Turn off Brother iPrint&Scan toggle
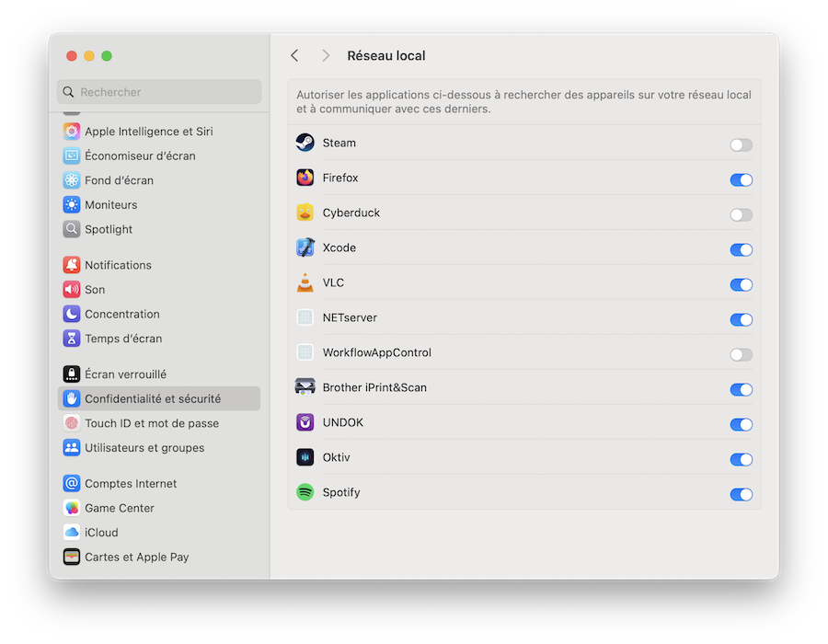Screen dimensions: 828x644 pos(741,389)
